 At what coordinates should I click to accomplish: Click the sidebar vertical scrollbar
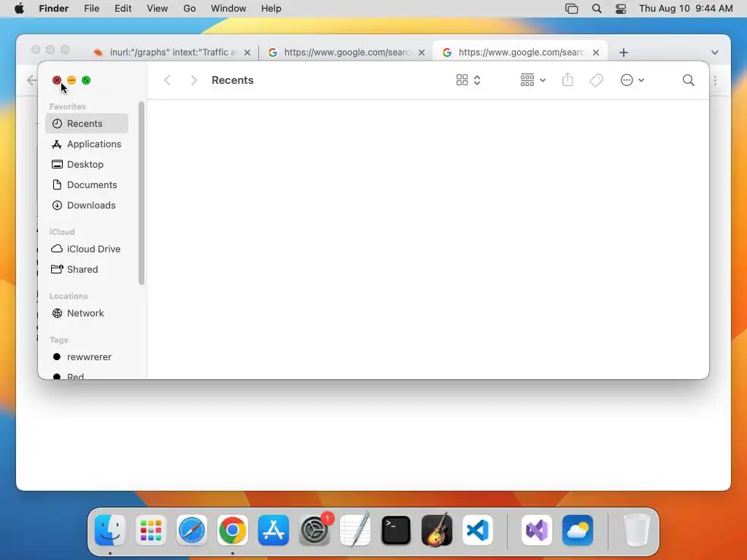coord(141,192)
